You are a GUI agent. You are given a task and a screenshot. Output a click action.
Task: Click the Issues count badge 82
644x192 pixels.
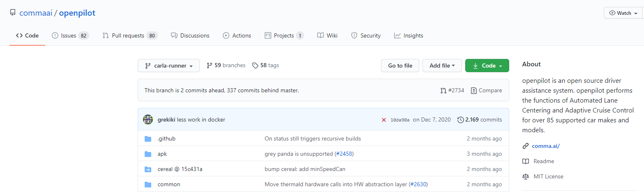pyautogui.click(x=83, y=35)
